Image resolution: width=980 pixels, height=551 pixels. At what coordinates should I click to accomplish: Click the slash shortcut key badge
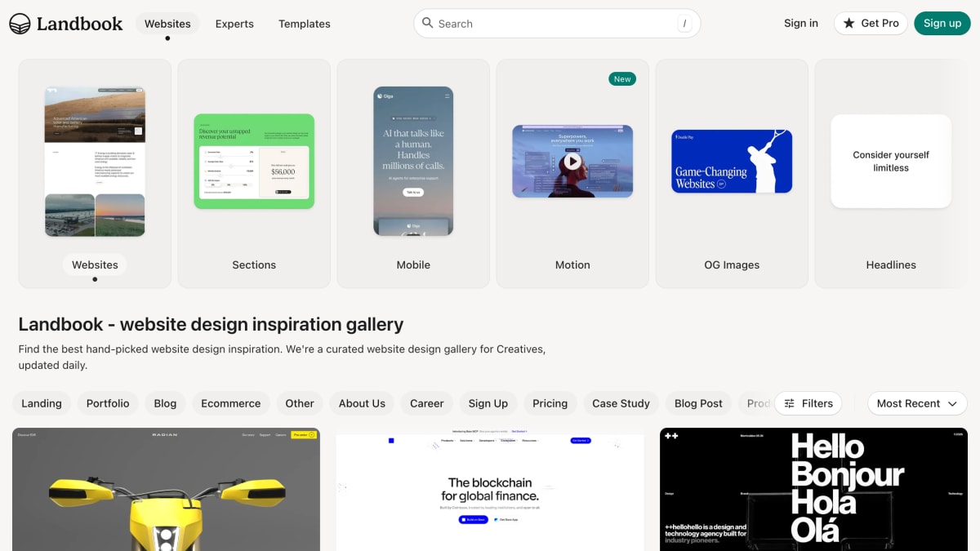coord(684,24)
